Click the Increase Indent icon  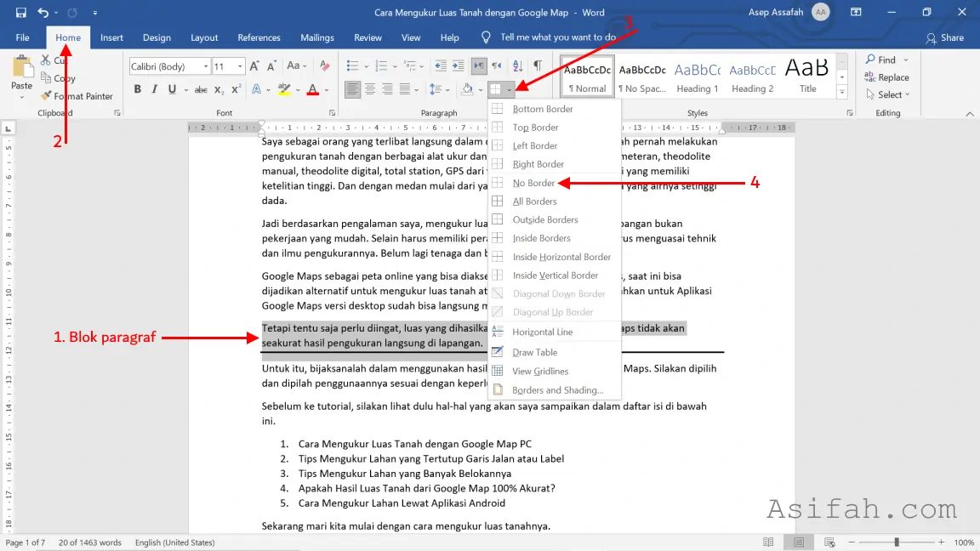point(459,66)
